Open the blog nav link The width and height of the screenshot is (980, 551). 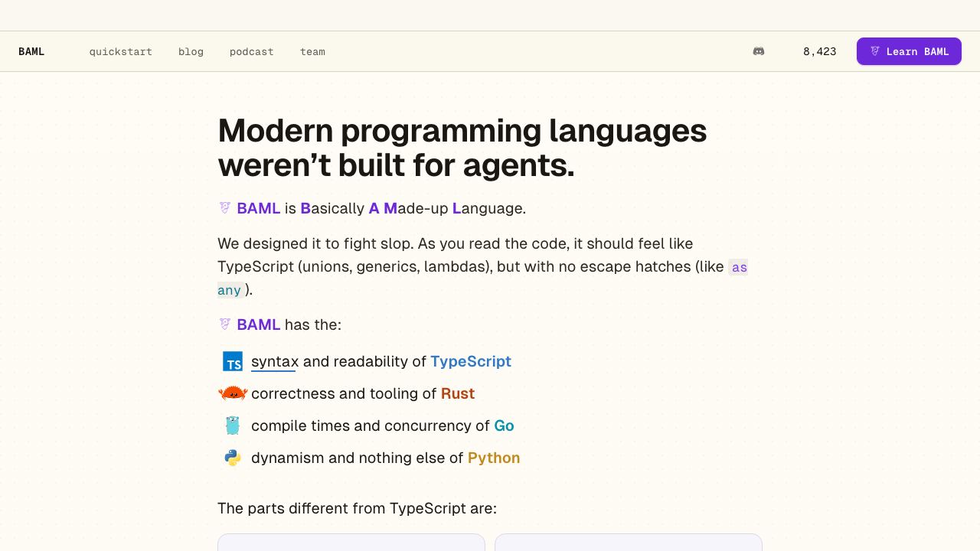pyautogui.click(x=191, y=51)
